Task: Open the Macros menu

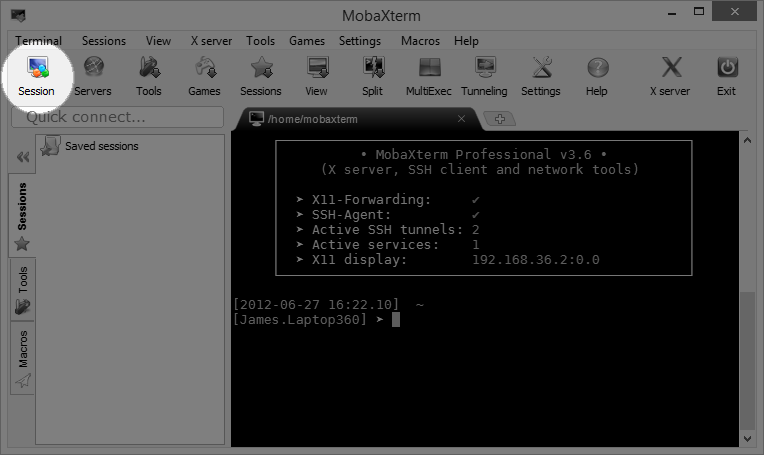Action: click(x=420, y=41)
